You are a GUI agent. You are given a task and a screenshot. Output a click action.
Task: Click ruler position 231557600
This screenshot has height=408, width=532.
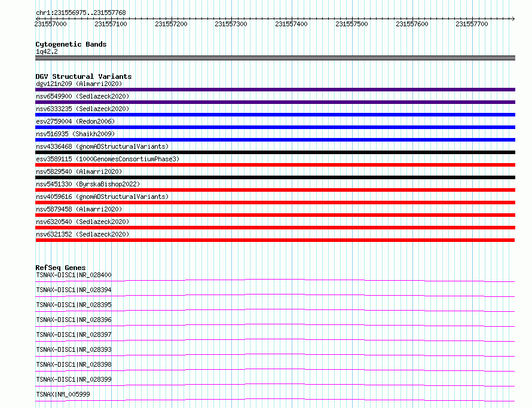point(412,24)
